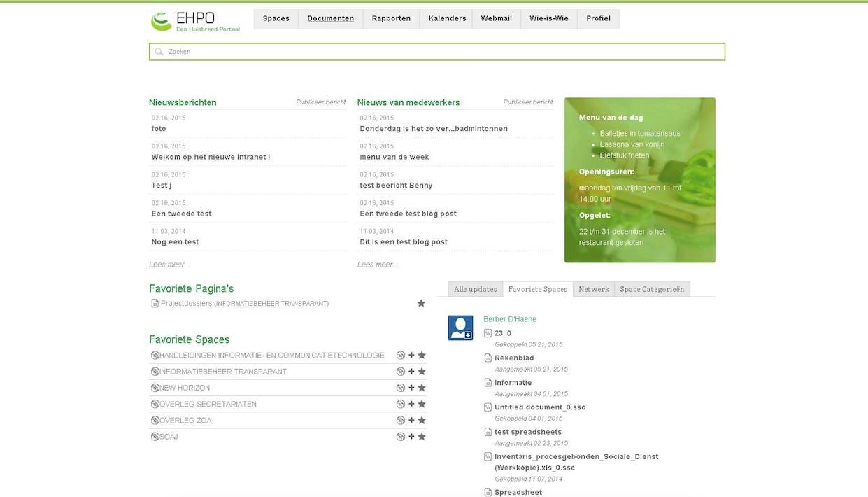Click round icon at right of SOAJ row
The image size is (868, 497).
click(x=401, y=437)
